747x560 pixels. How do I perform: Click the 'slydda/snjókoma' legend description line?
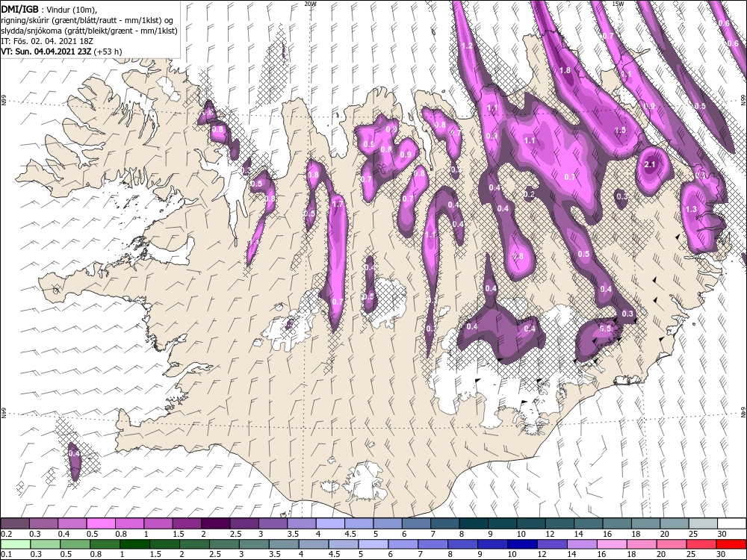tap(90, 31)
